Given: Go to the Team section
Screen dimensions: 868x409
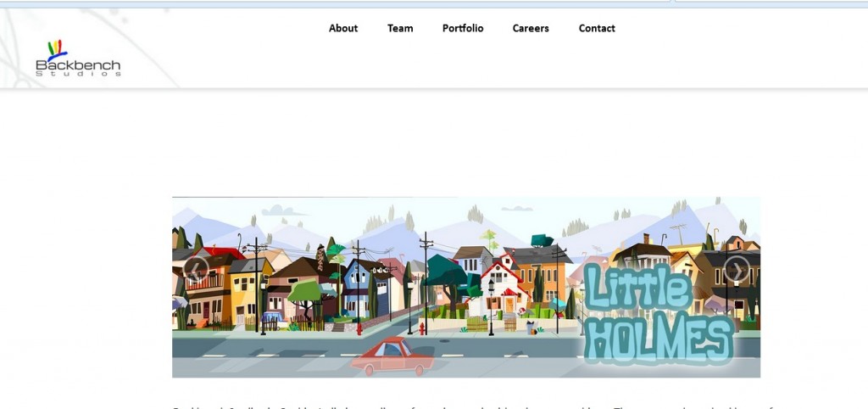Looking at the screenshot, I should tap(400, 28).
